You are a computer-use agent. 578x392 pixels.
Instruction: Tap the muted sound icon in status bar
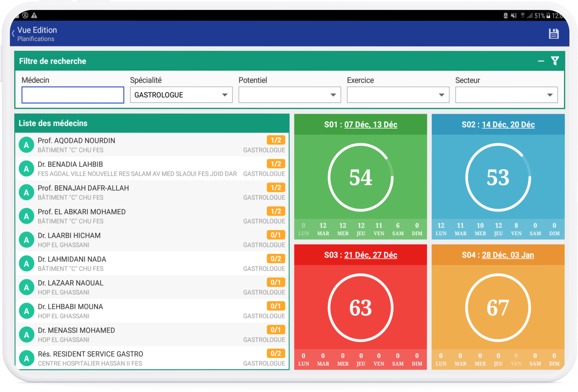(514, 16)
